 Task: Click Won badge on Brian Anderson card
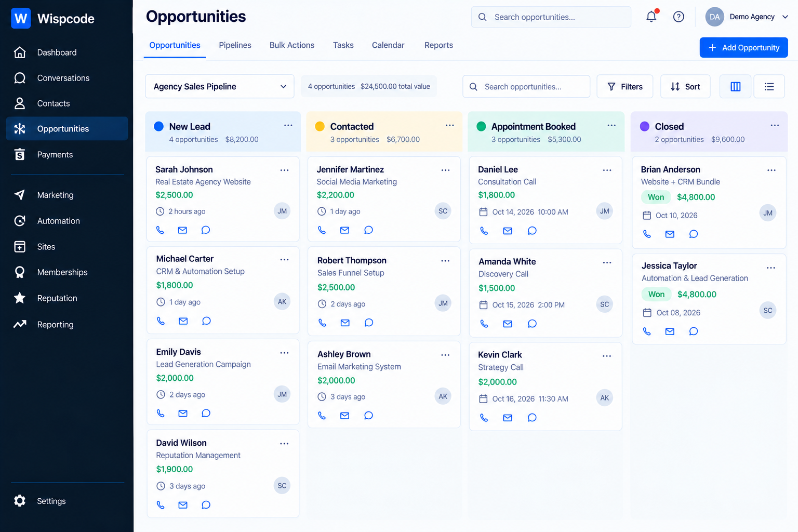pyautogui.click(x=656, y=197)
